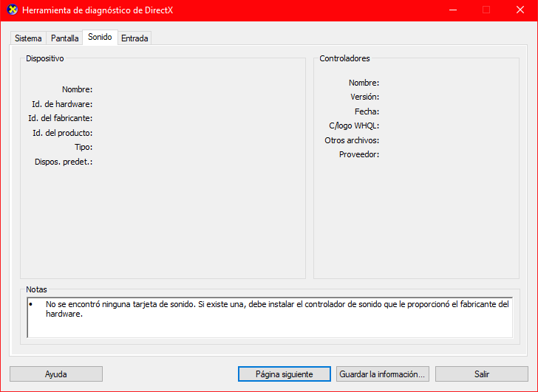This screenshot has height=392, width=538.
Task: Click the DirectX icon in title bar
Action: coord(13,10)
